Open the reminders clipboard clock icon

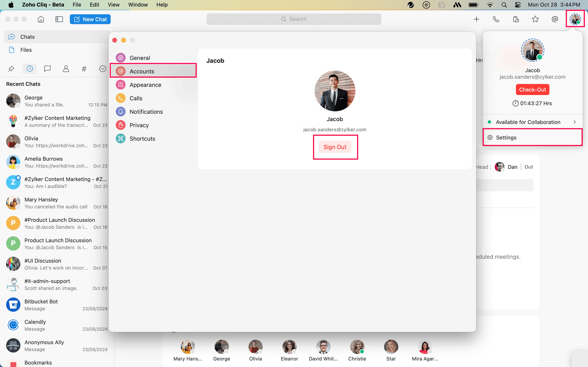(516, 19)
